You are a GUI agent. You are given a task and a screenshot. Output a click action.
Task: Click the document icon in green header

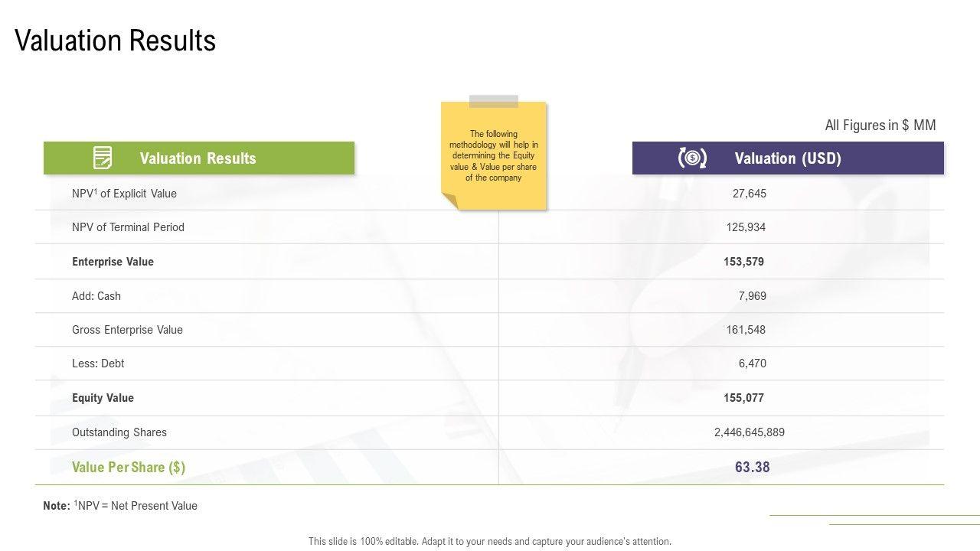pos(103,158)
